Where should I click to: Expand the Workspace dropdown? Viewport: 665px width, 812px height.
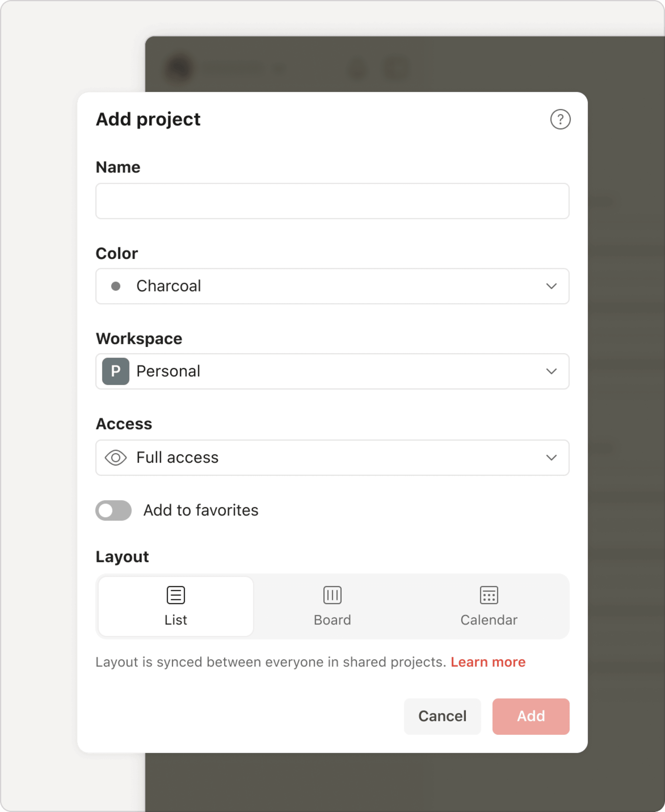point(551,371)
